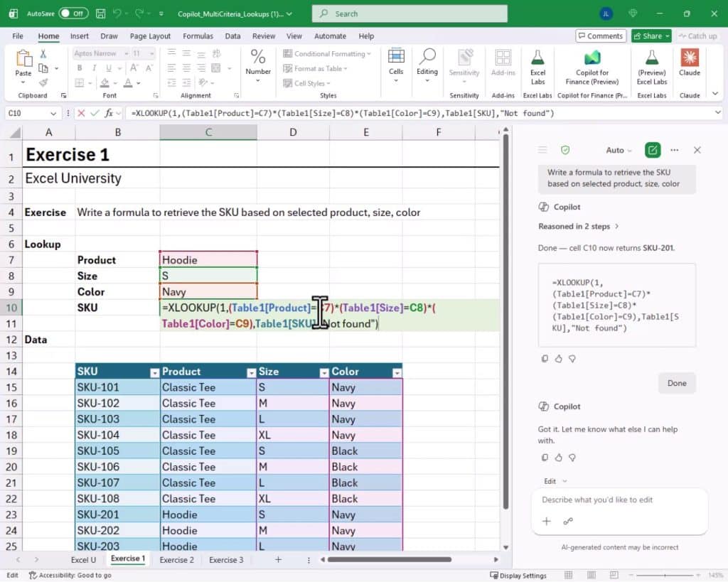Toggle Underline formatting

click(108, 68)
